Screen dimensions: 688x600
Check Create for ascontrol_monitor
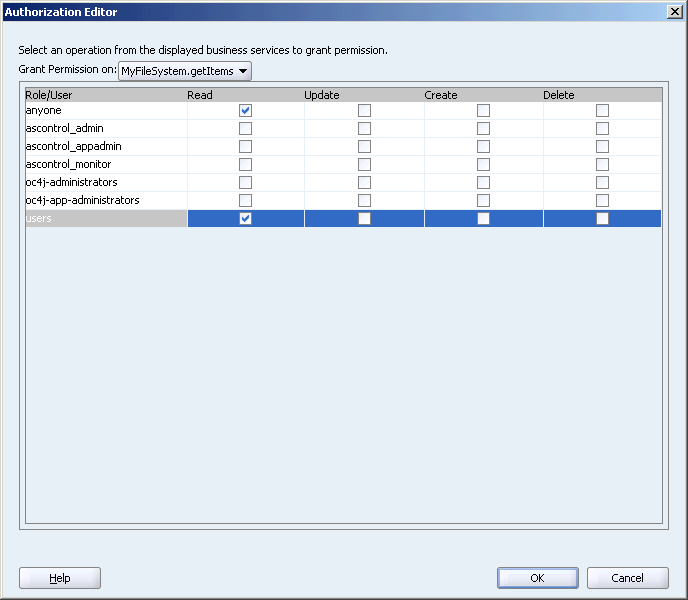[483, 165]
